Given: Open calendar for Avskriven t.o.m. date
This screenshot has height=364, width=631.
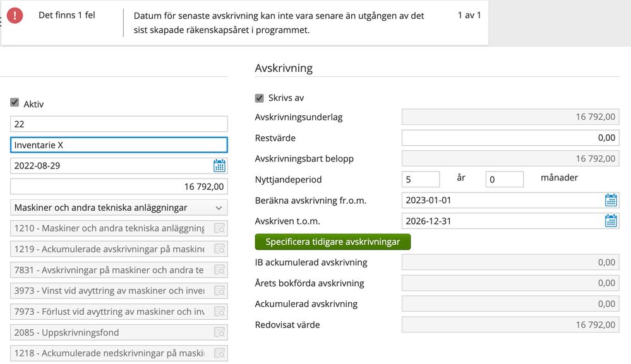Looking at the screenshot, I should pos(611,221).
